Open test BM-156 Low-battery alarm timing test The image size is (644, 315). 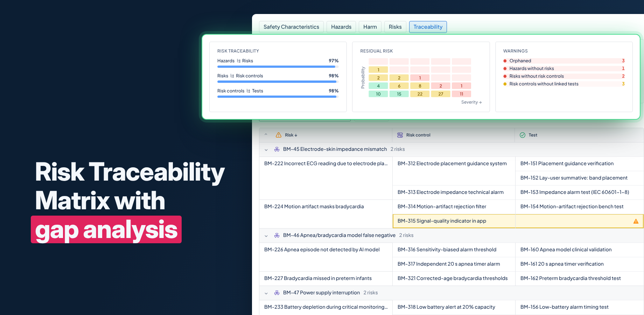[x=565, y=307]
